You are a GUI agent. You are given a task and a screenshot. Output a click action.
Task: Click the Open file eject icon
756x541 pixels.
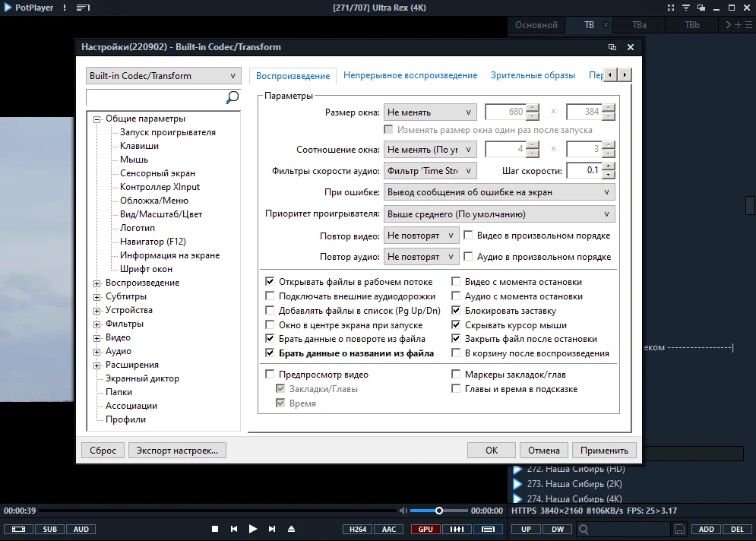click(x=291, y=529)
